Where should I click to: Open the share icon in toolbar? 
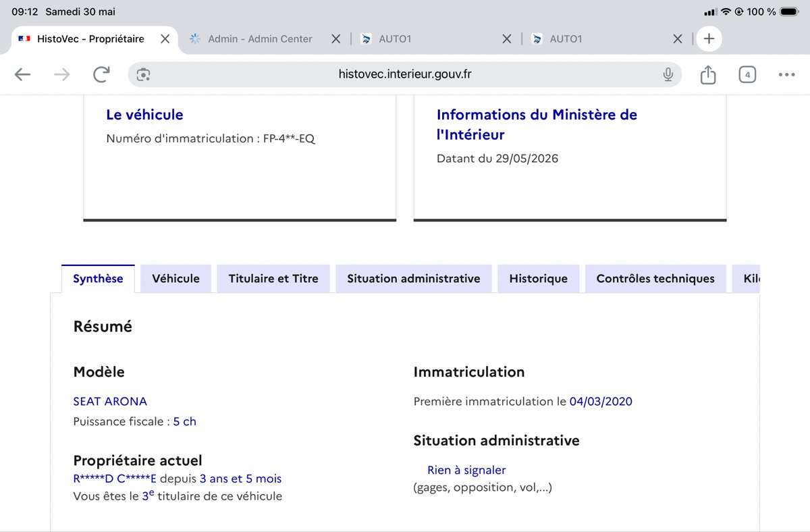coord(707,74)
